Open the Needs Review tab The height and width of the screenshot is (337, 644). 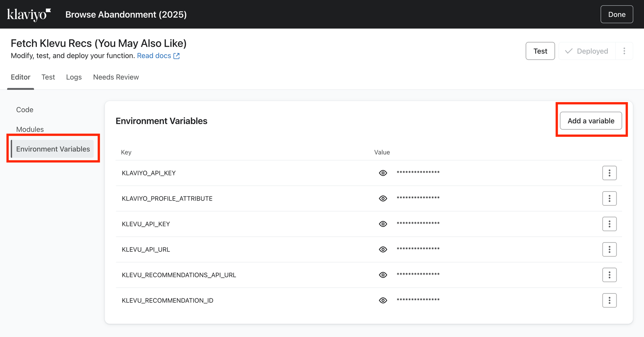(116, 77)
